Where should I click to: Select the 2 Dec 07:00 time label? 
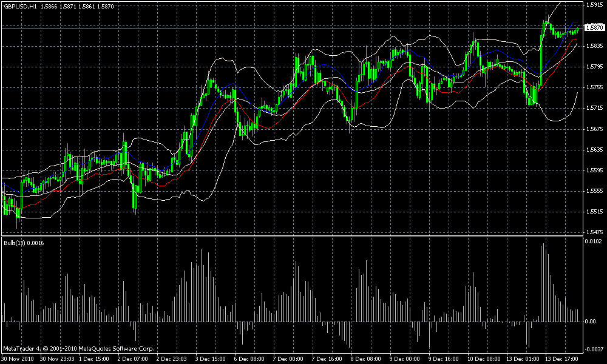[x=133, y=359]
